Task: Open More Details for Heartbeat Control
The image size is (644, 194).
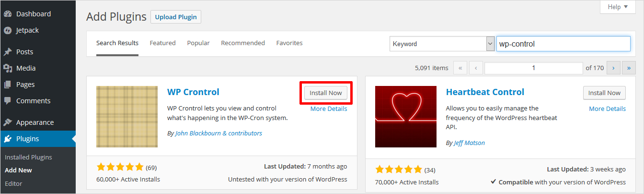Action: [x=607, y=109]
